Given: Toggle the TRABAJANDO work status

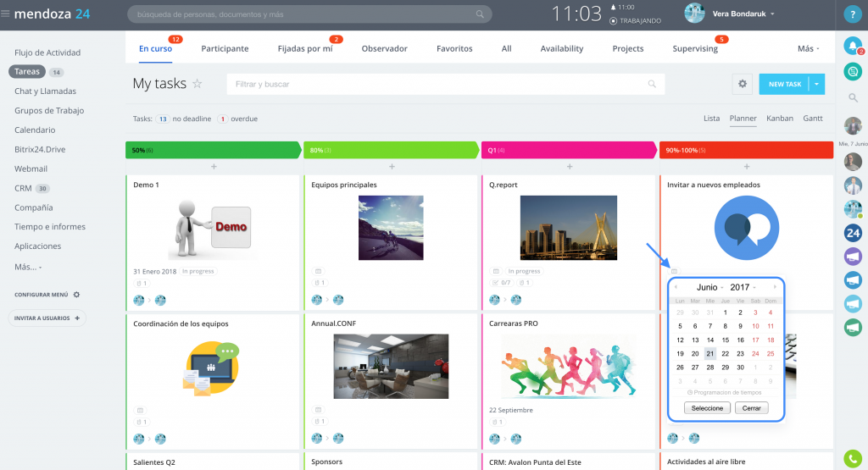Looking at the screenshot, I should pos(635,21).
